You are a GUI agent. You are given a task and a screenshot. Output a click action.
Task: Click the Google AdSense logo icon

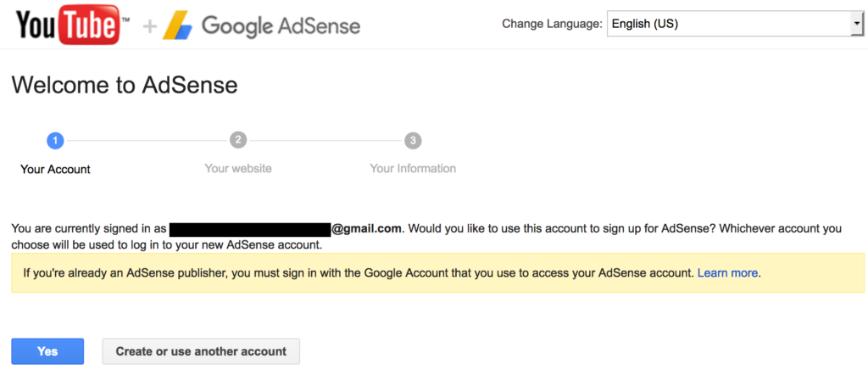pyautogui.click(x=177, y=25)
